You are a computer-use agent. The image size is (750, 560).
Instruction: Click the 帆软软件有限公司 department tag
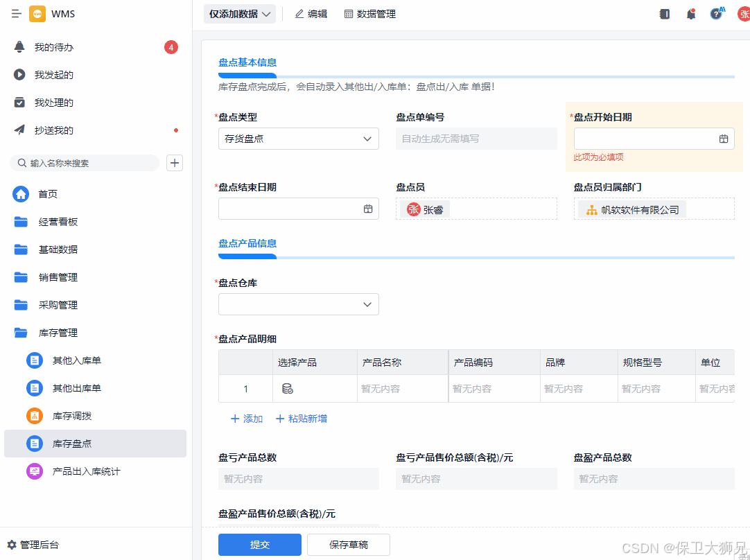click(632, 209)
